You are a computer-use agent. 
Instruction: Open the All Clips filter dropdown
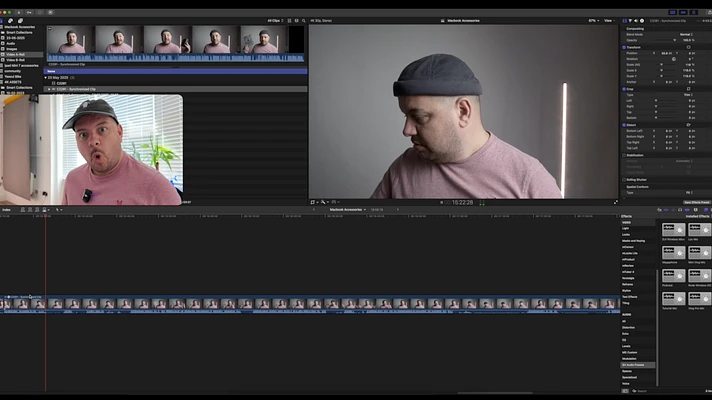click(275, 21)
